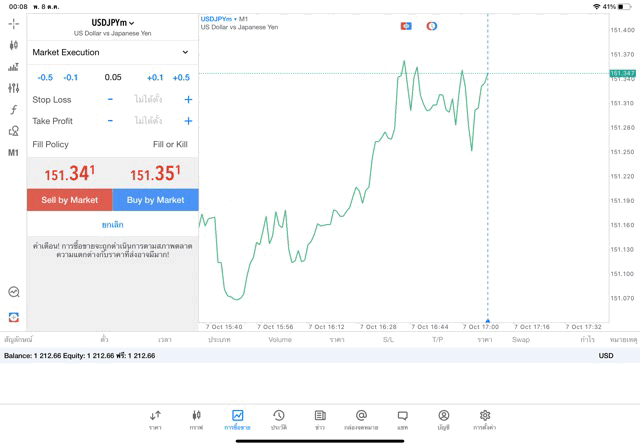Decrease volume by -0.5

coord(45,77)
